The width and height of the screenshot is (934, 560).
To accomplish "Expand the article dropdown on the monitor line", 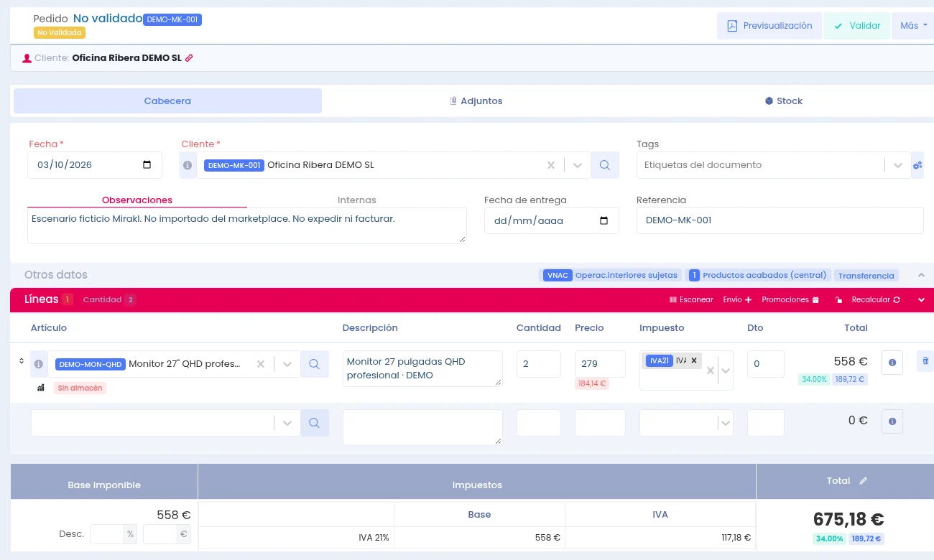I will click(287, 364).
